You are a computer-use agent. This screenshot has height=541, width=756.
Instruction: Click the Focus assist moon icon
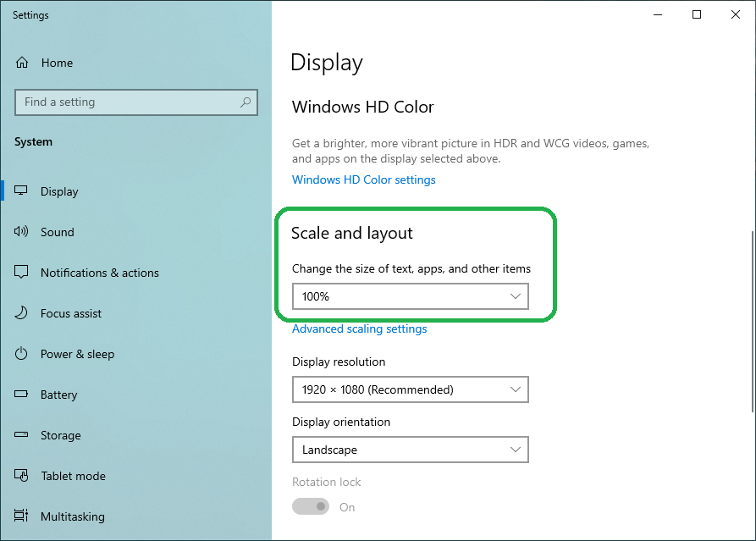coord(22,313)
